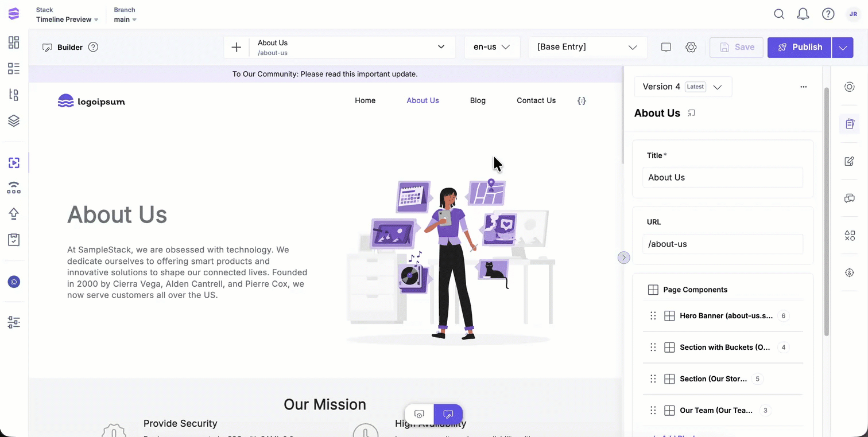This screenshot has width=868, height=437.
Task: Switch to the highlighted edit mode toggle
Action: coord(448,414)
